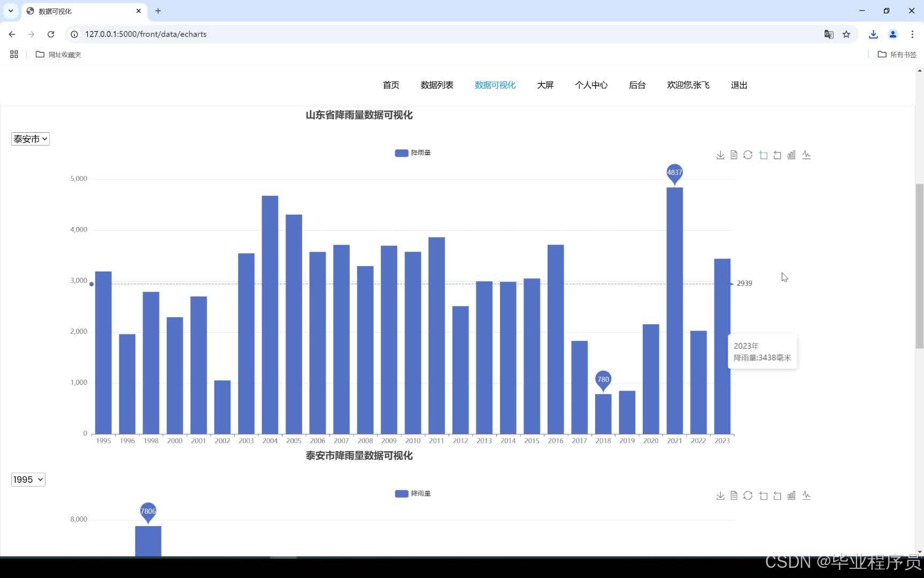
Task: Click the title 山东省降雨量数据可视化
Action: pyautogui.click(x=359, y=115)
